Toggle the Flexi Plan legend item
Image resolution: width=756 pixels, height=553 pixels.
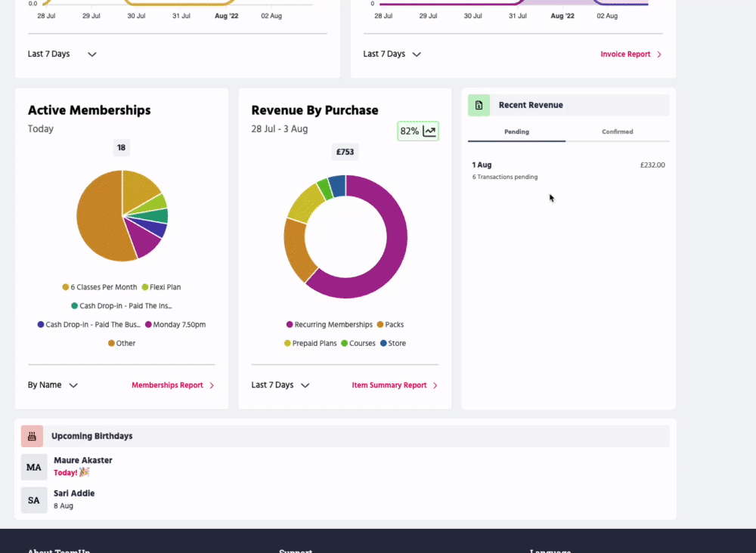click(161, 287)
